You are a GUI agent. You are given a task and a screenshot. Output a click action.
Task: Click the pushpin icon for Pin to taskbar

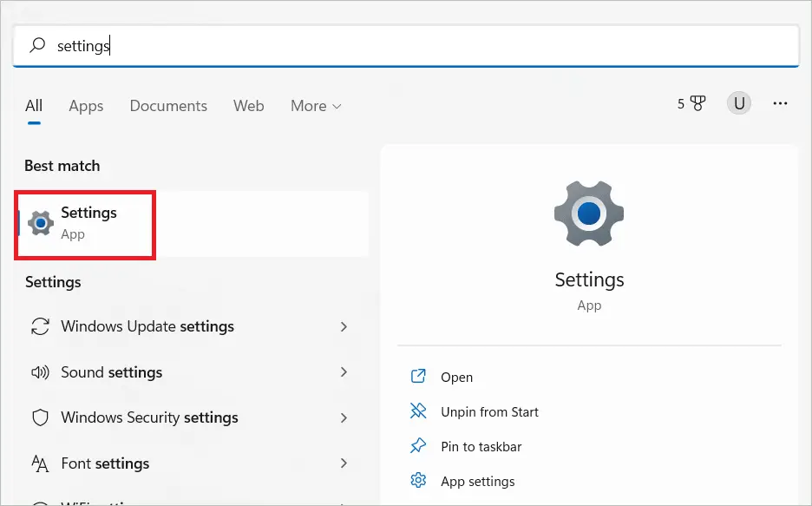[x=418, y=446]
